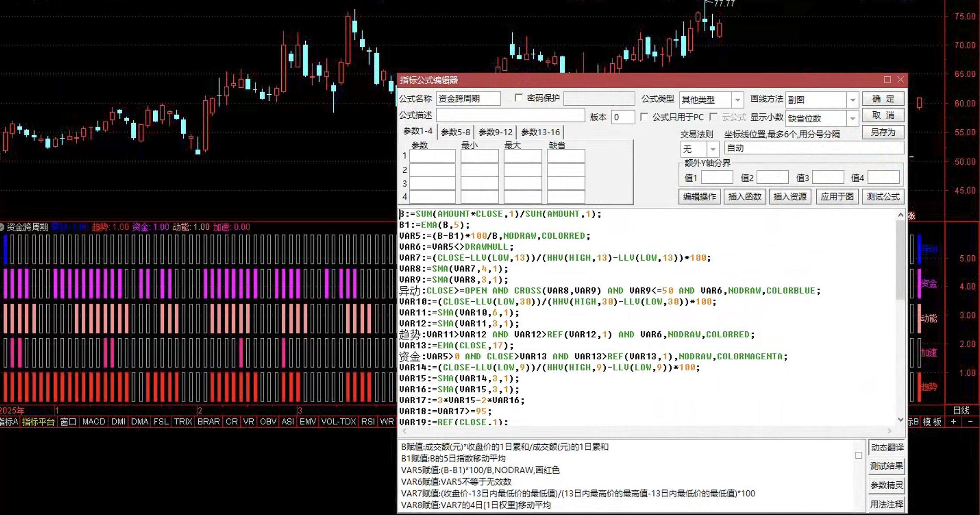The width and height of the screenshot is (980, 515).
Task: Select DMI indicator tab
Action: [118, 422]
